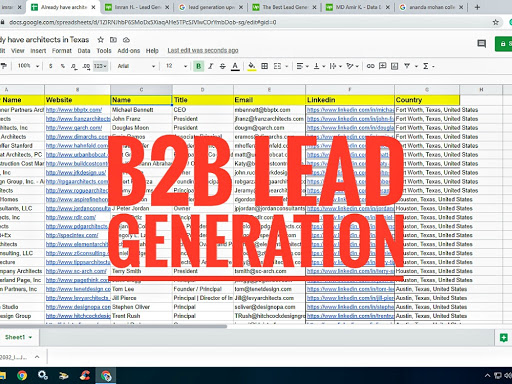Open text rotation dropdown

352,66
